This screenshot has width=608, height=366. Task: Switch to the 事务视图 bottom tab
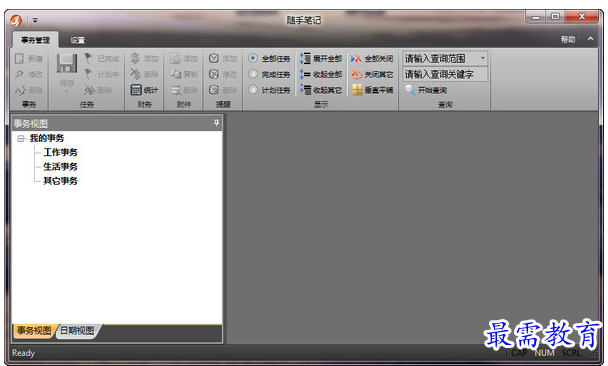[x=34, y=331]
